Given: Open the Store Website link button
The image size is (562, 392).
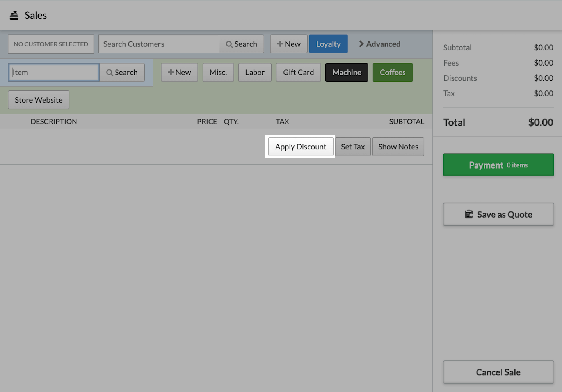Looking at the screenshot, I should [x=39, y=100].
